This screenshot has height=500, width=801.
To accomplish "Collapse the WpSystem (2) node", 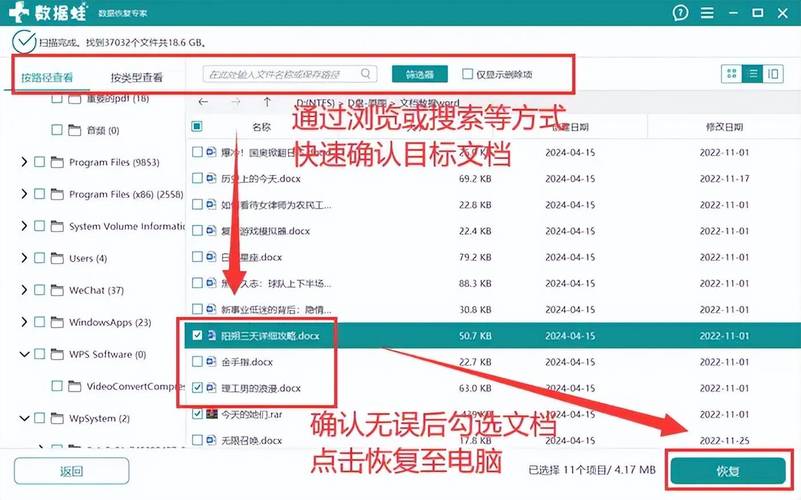I will (x=24, y=418).
